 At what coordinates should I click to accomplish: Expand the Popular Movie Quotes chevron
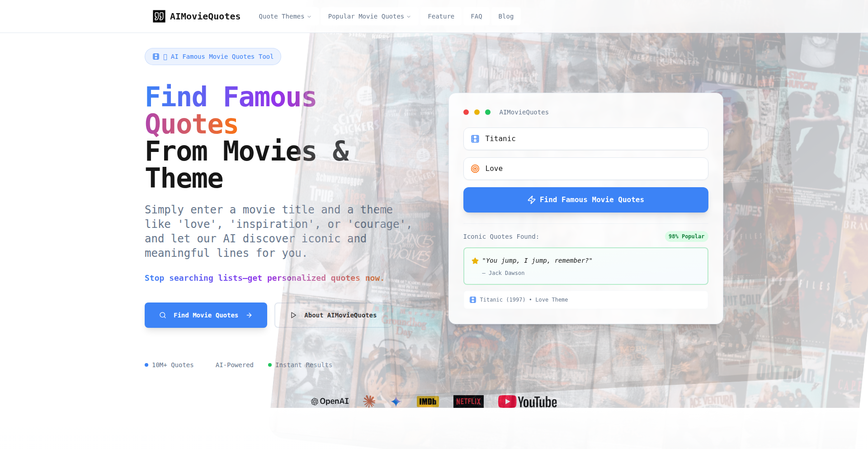(409, 17)
